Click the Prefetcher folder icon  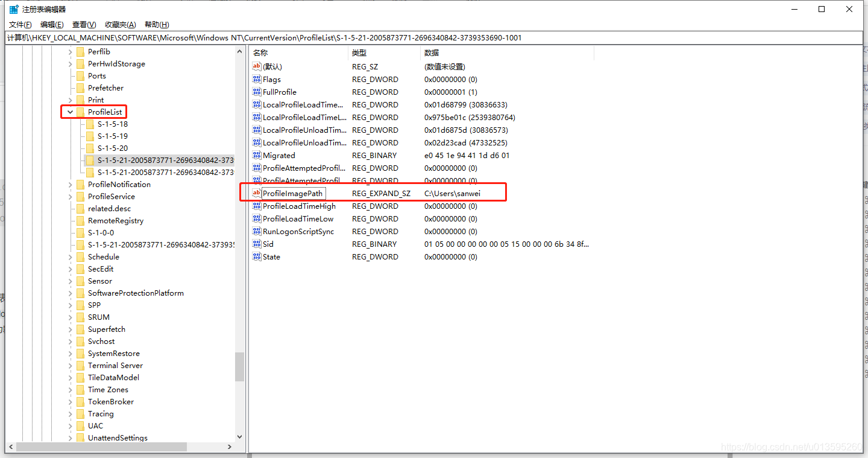coord(80,87)
